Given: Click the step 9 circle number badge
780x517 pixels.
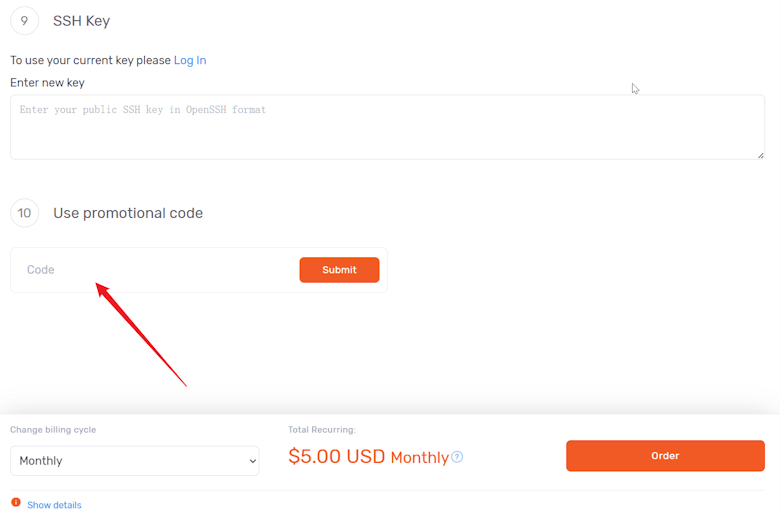Looking at the screenshot, I should (x=24, y=21).
